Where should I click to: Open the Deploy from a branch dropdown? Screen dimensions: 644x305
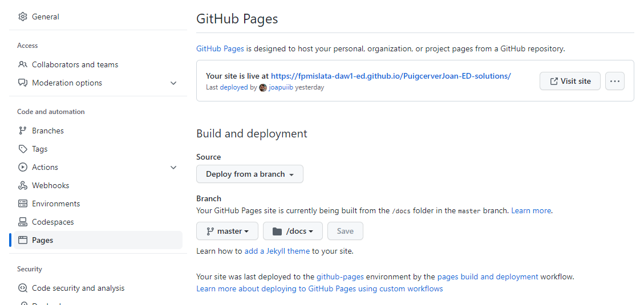250,174
